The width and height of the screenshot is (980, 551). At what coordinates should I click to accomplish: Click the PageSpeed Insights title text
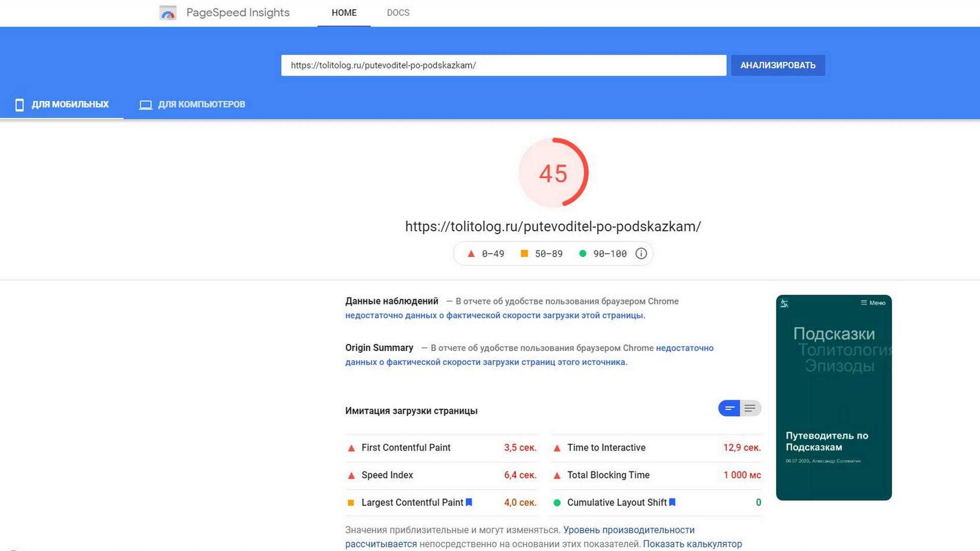238,13
